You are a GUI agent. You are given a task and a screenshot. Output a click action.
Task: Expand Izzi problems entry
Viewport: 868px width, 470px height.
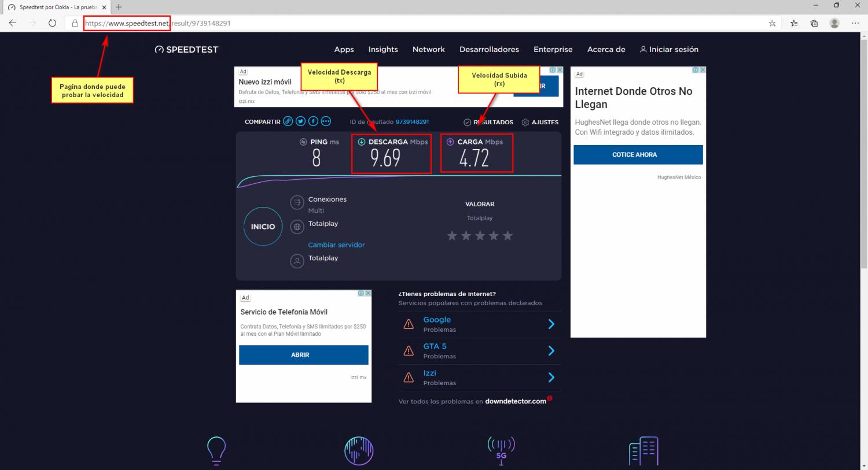tap(551, 378)
